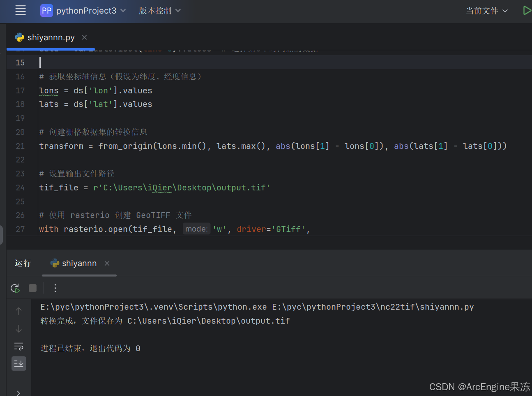This screenshot has width=532, height=396.
Task: Click the up arrow in run console
Action: pyautogui.click(x=18, y=311)
